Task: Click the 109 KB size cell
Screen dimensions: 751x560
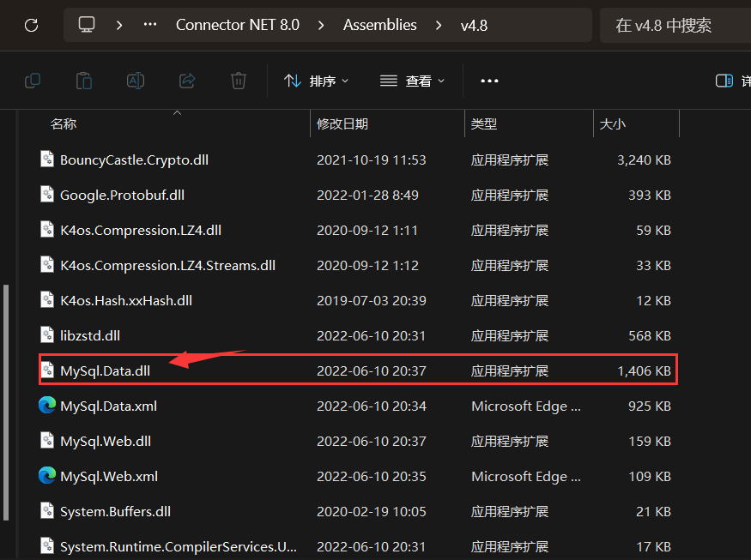Action: [x=650, y=477]
